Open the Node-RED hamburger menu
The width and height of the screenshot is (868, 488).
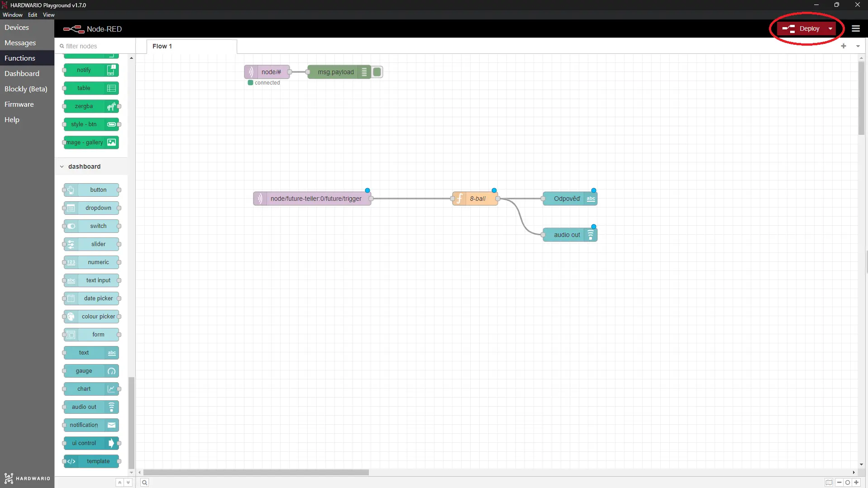tap(855, 28)
